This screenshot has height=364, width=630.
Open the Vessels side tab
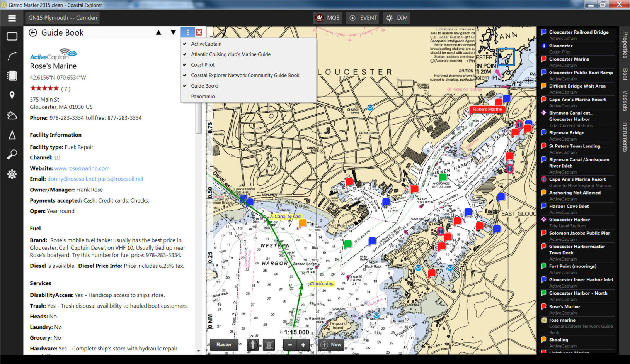click(625, 101)
